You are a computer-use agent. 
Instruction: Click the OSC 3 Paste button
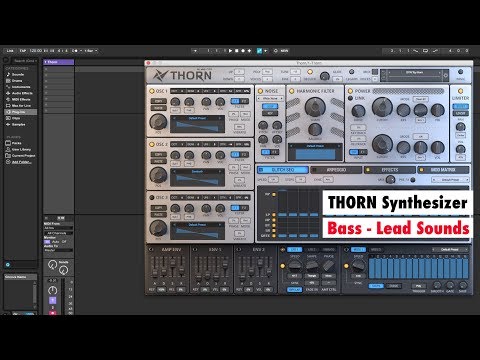coord(158,215)
